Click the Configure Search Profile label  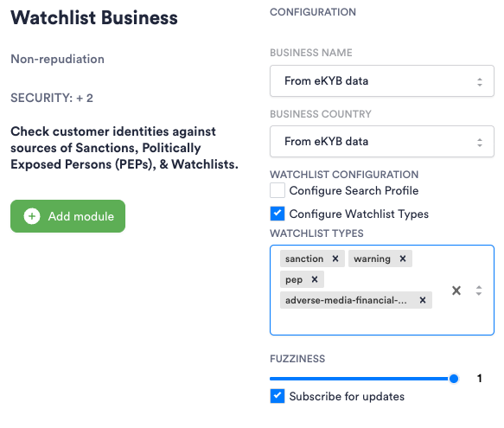point(354,190)
